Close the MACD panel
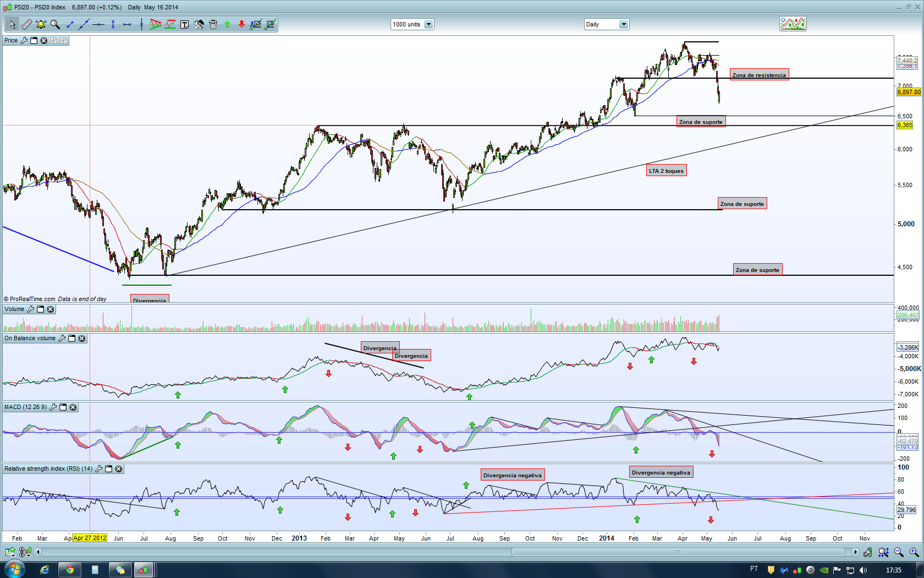Viewport: 924px width, 578px height. pos(73,407)
